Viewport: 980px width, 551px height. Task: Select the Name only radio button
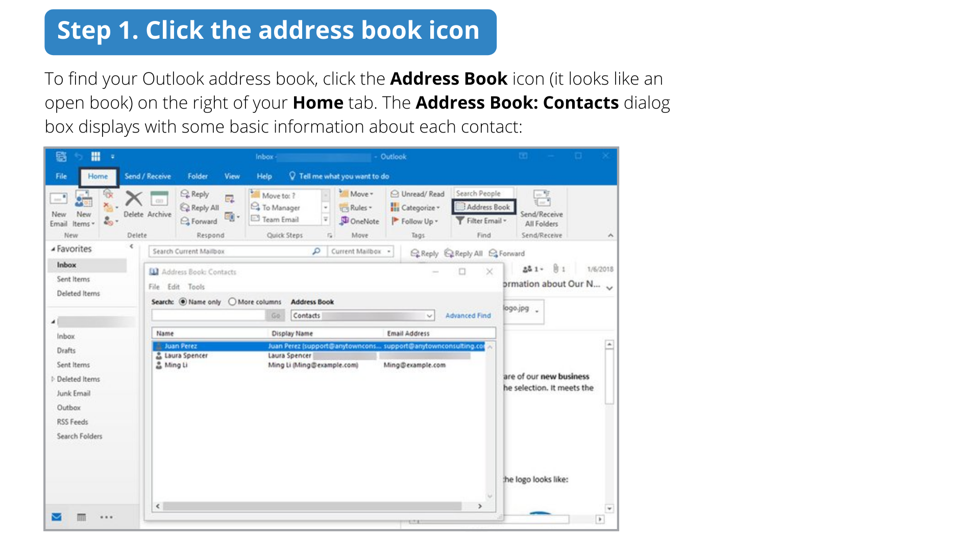click(x=183, y=302)
